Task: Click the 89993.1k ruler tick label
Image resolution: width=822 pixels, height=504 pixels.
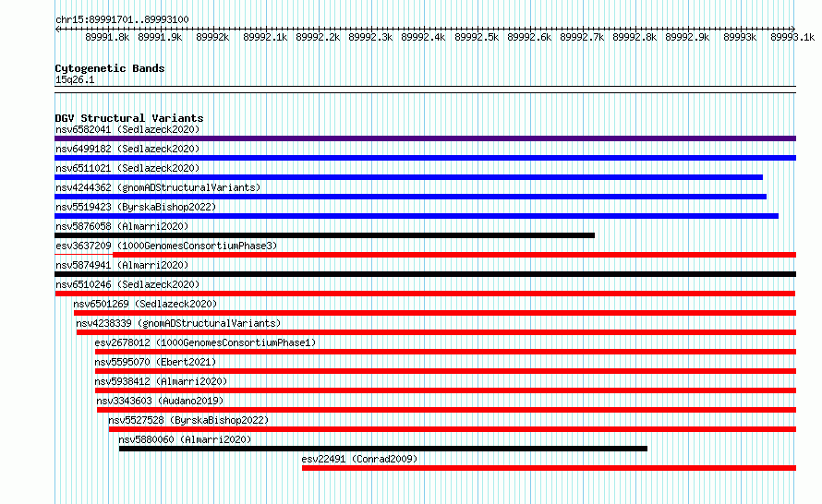Action: coord(792,37)
